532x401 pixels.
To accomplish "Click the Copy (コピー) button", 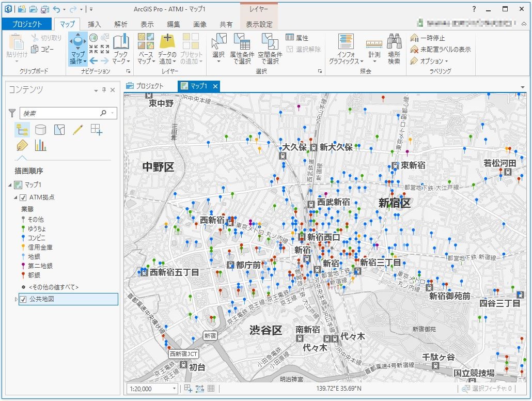I will pyautogui.click(x=42, y=50).
